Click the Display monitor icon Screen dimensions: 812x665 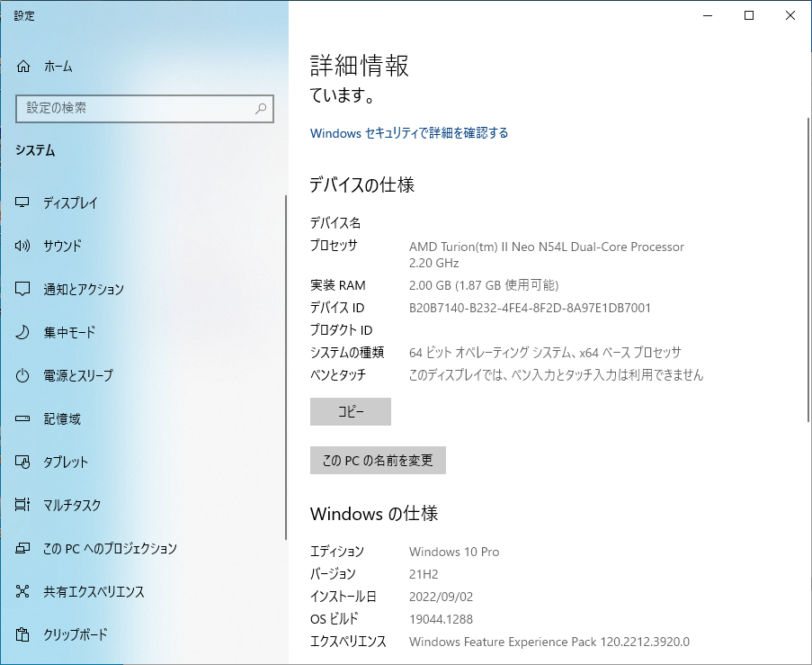point(22,202)
